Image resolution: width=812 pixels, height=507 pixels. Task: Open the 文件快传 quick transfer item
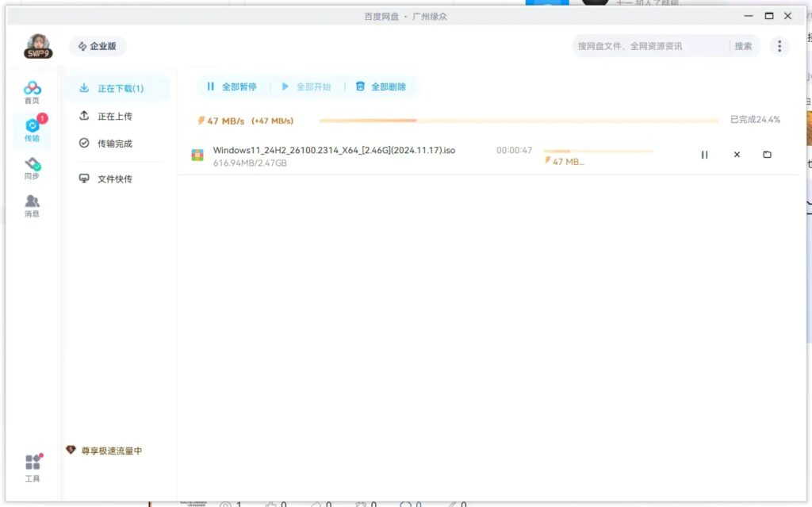coord(114,179)
